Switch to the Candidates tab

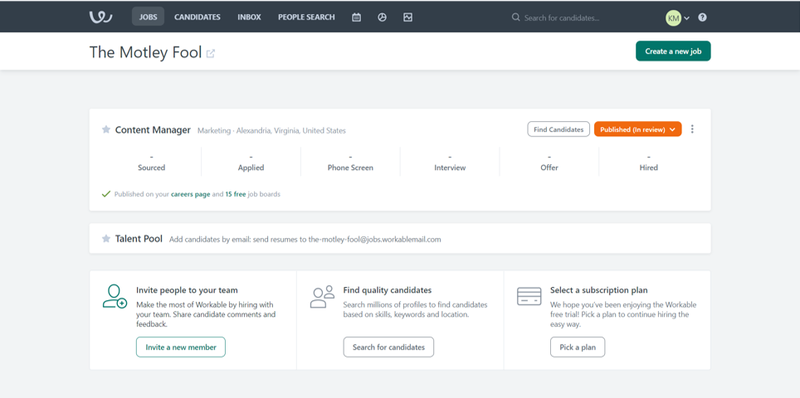point(197,17)
